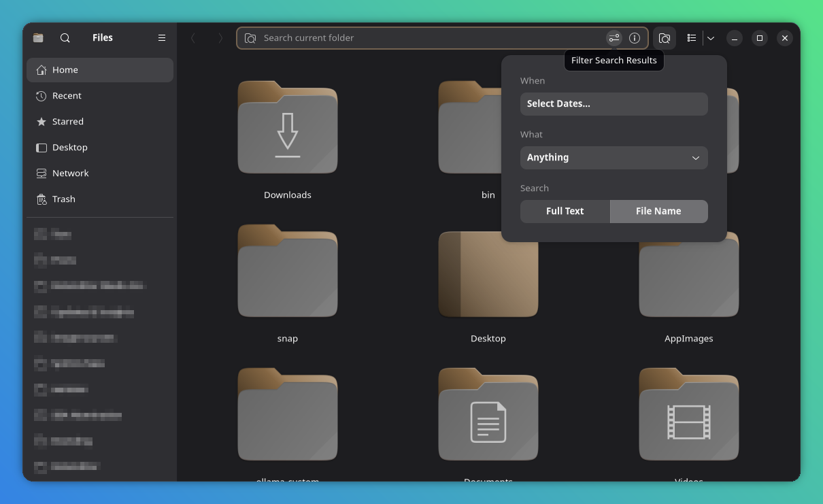Viewport: 823px width, 504px height.
Task: Open the Documents folder
Action: (488, 414)
